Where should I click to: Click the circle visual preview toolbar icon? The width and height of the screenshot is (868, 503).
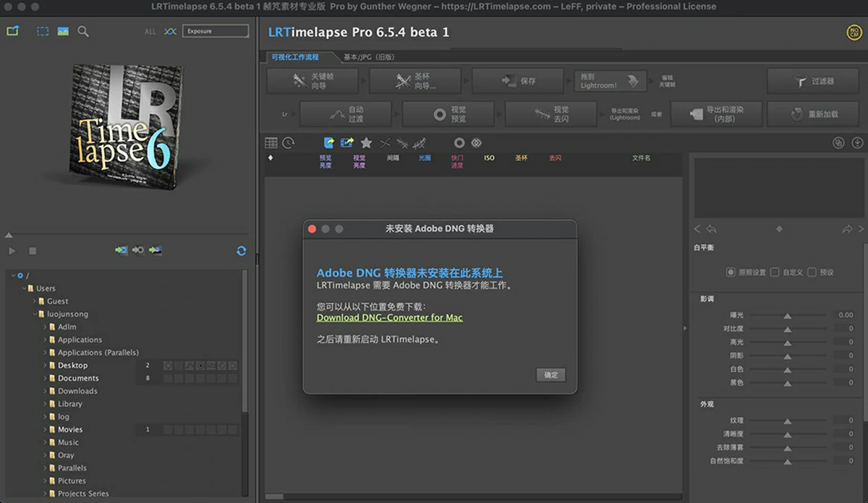459,143
